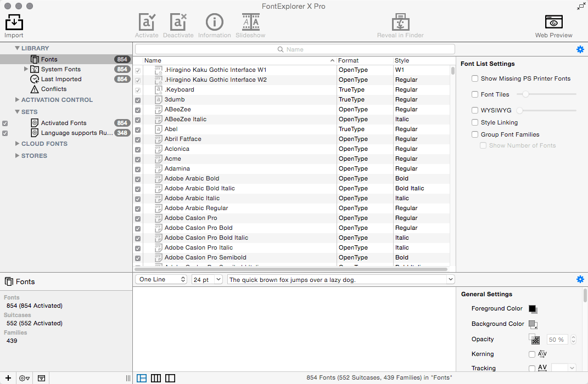Click the Background Color swatch
588x384 pixels.
[533, 324]
